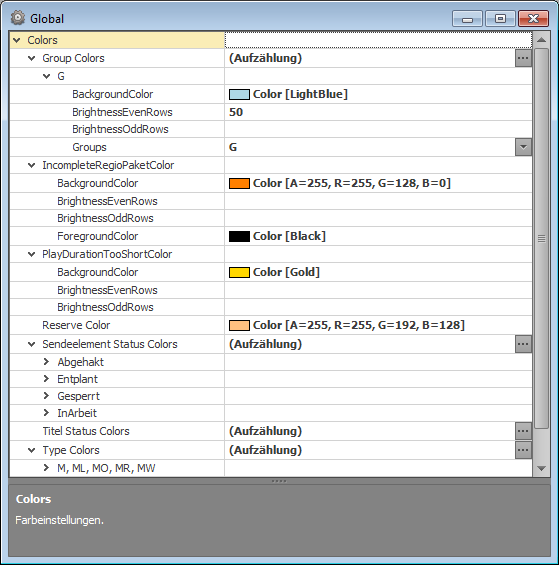Click the BrightnessEvenRows value field showing 50
The image size is (559, 565).
click(378, 112)
